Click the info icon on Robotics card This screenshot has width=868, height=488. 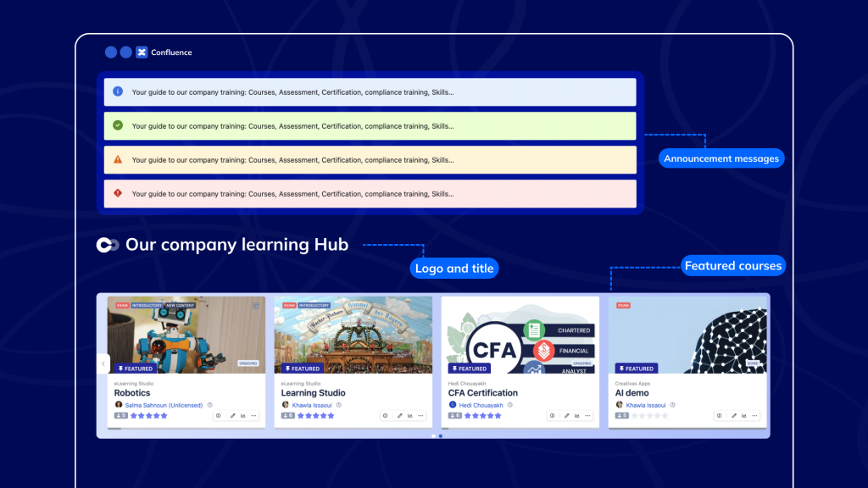point(219,416)
